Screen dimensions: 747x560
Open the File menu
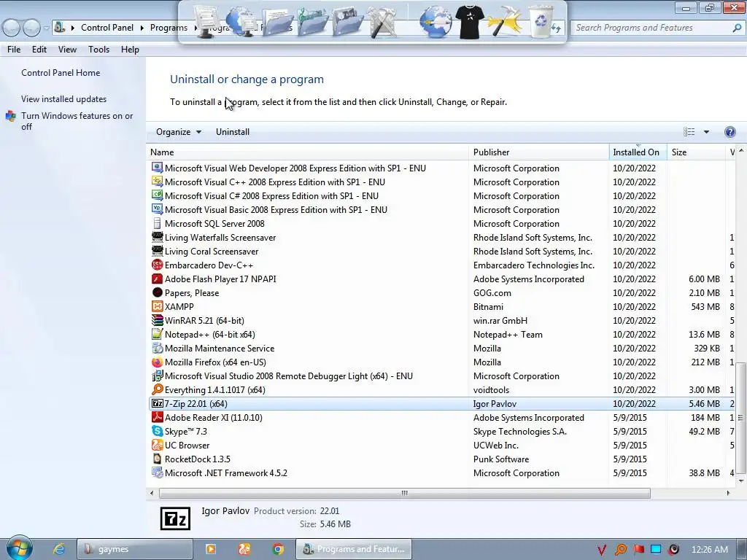tap(14, 50)
